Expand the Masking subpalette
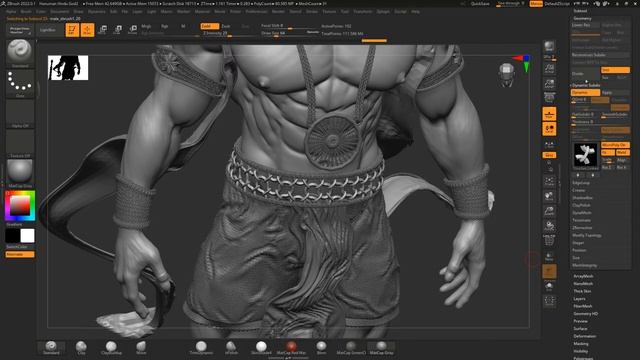This screenshot has height=360, width=640. click(x=581, y=344)
